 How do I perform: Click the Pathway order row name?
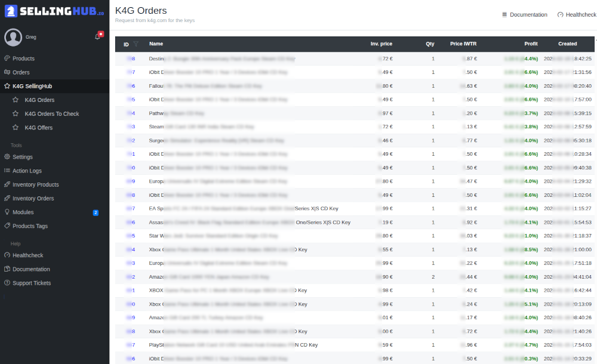point(176,113)
